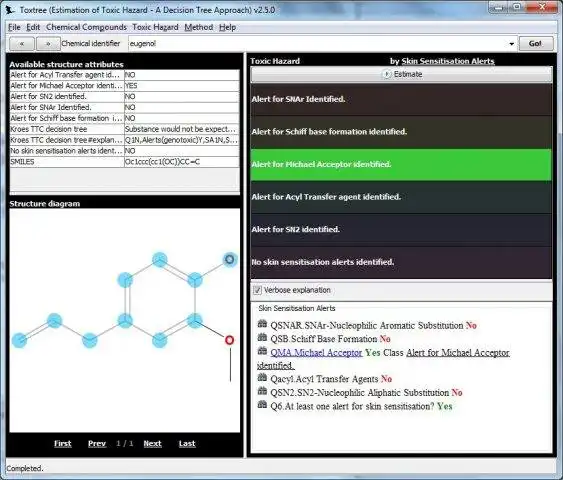Click the next compound » button

[x=48, y=43]
